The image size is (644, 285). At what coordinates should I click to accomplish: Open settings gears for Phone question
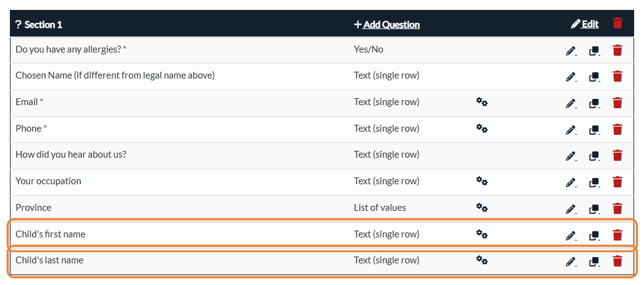coord(482,129)
